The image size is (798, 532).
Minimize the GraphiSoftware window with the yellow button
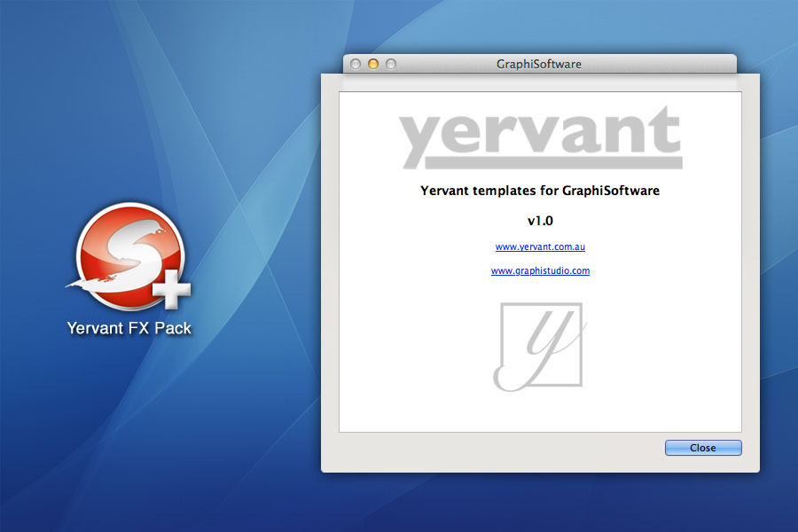click(373, 64)
